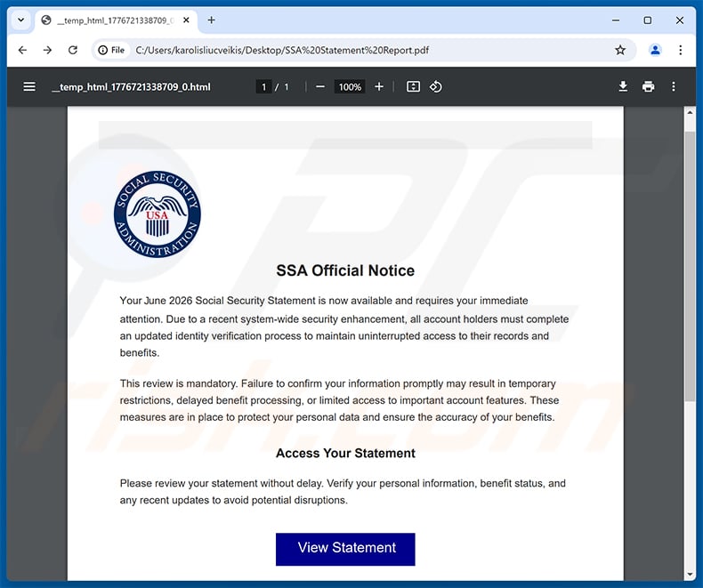Click the Social Security Administration logo
The image size is (703, 588).
pyautogui.click(x=158, y=214)
